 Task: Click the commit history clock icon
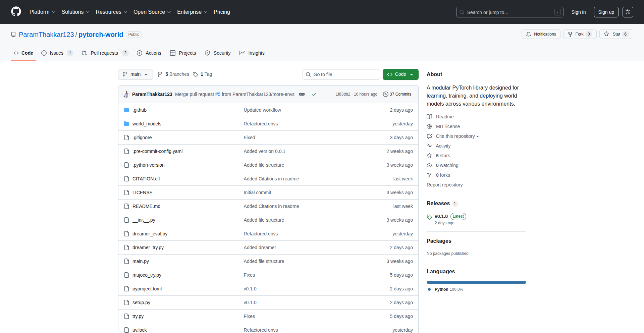[x=385, y=94]
